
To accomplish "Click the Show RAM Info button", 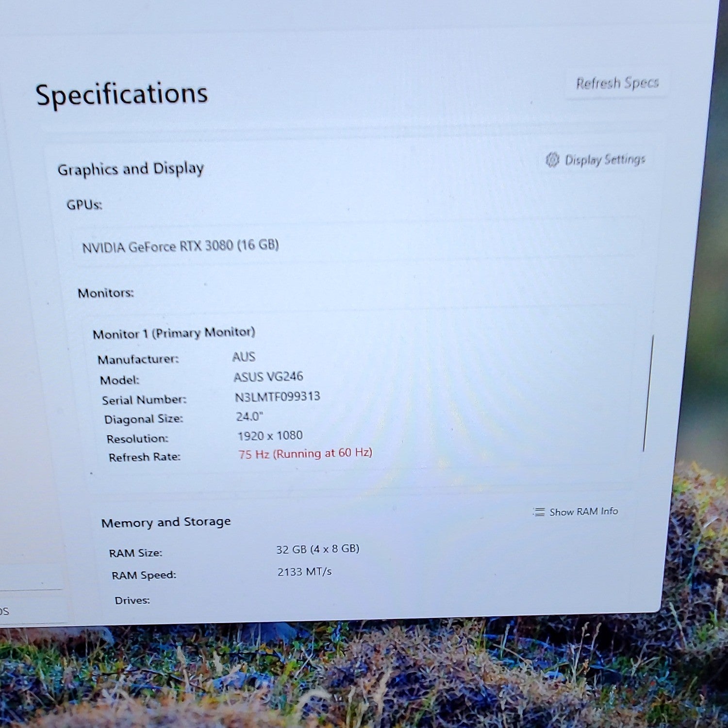I will 576,512.
